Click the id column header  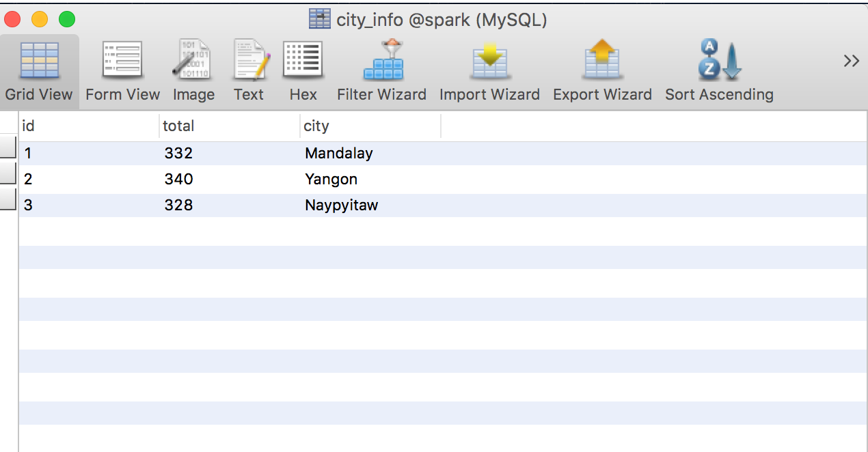[82, 126]
